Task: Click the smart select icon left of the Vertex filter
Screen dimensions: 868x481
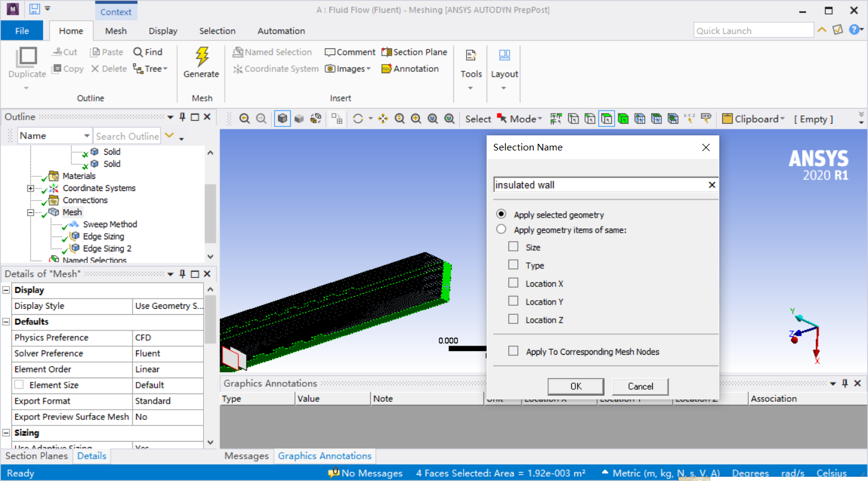Action: [556, 119]
